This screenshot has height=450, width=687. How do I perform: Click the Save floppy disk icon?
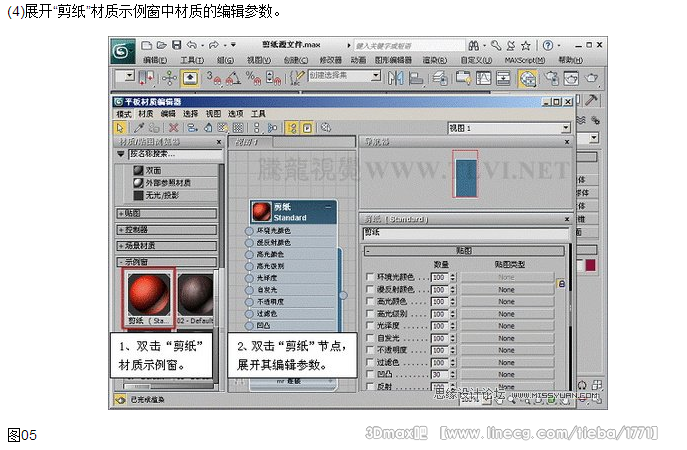pos(176,45)
